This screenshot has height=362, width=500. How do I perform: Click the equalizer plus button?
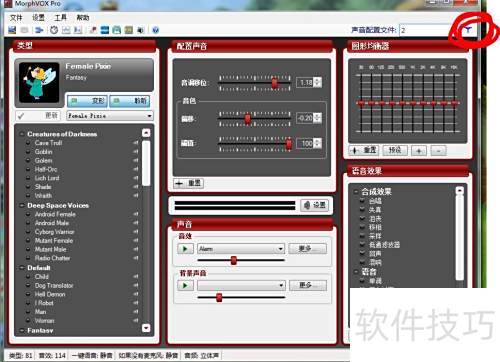(x=419, y=151)
